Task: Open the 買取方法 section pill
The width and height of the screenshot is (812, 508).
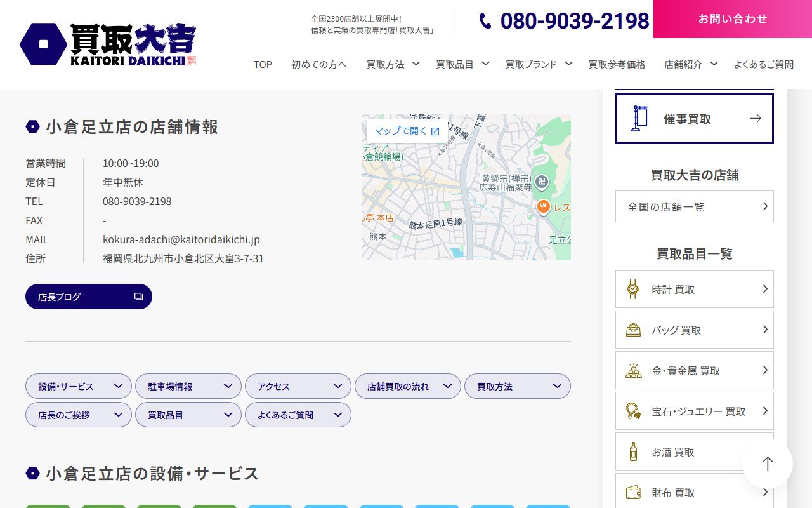Action: 518,386
